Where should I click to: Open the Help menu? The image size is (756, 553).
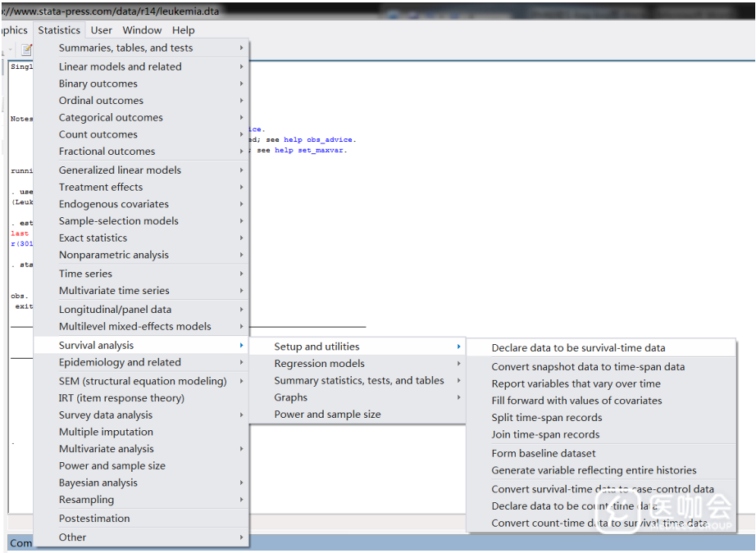click(x=183, y=30)
